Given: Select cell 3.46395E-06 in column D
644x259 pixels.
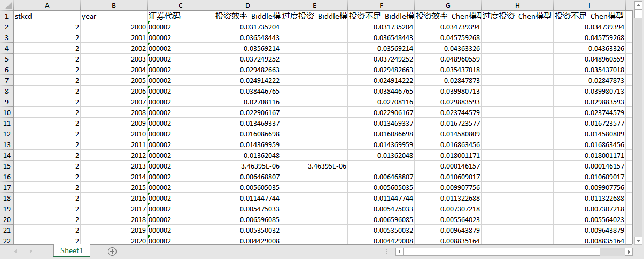Looking at the screenshot, I should click(x=247, y=166).
